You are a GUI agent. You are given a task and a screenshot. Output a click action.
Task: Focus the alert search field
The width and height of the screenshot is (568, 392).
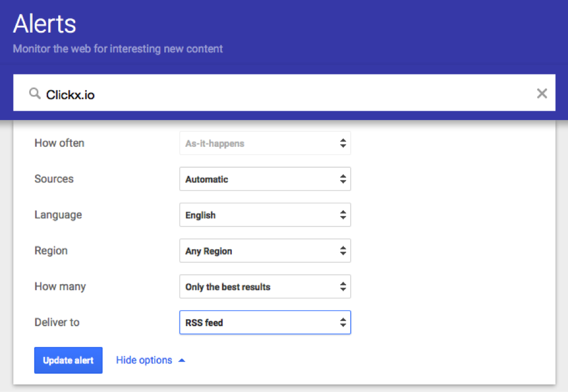click(284, 93)
